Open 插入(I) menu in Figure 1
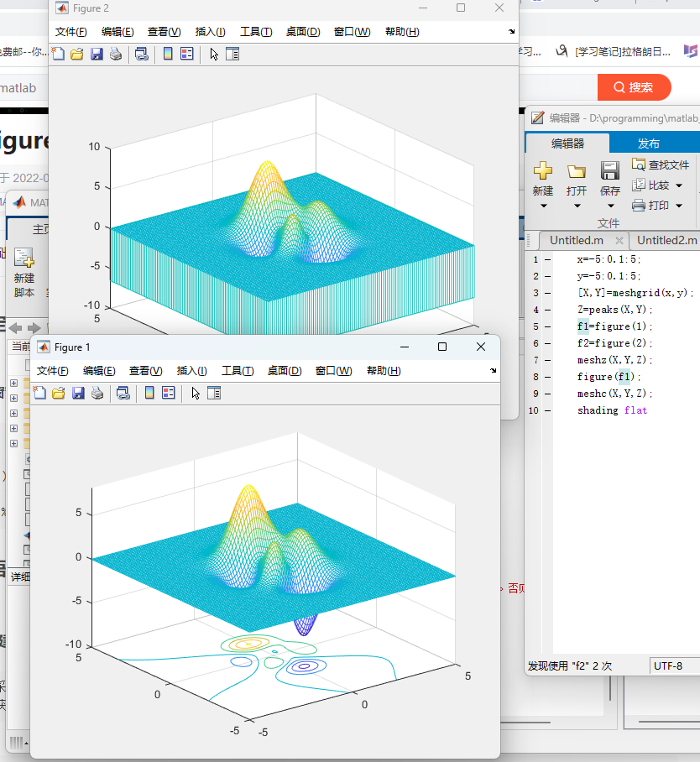This screenshot has height=762, width=700. coord(192,371)
